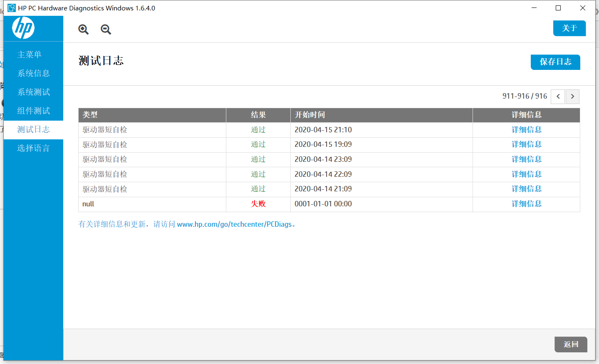The image size is (599, 364).
Task: Click 驱动器短自检 in the 22:09 row
Action: 105,174
